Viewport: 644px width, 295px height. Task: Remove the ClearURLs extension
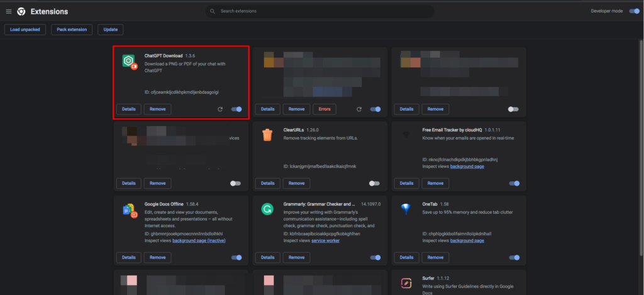(296, 183)
